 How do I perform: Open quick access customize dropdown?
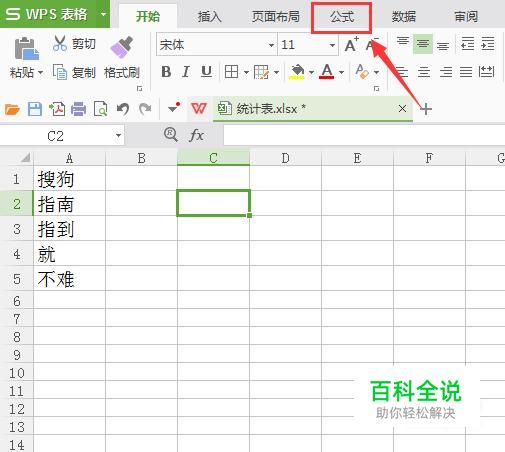(174, 108)
